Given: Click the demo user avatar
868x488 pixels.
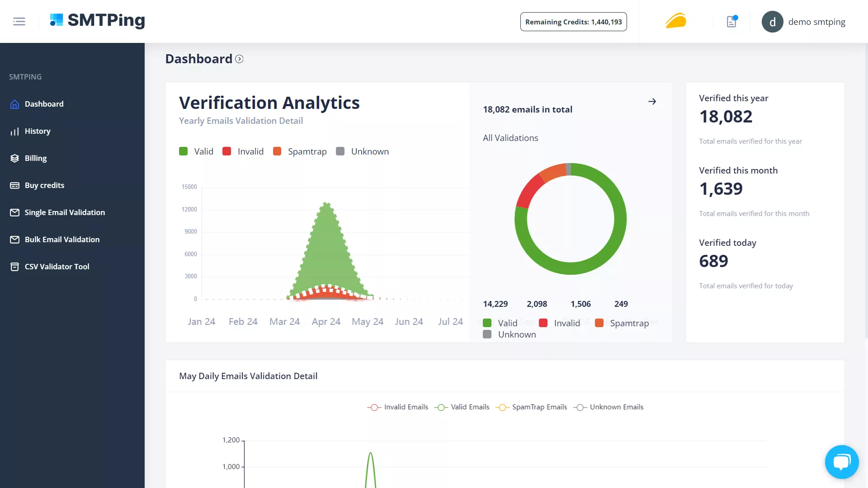Looking at the screenshot, I should pos(772,22).
